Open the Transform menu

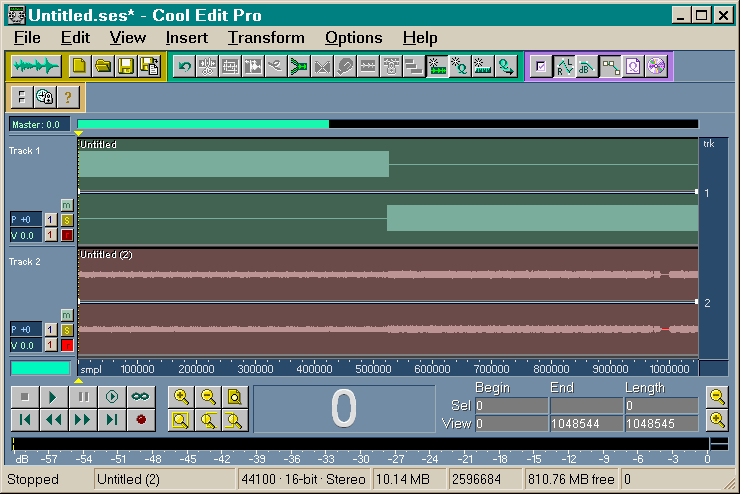tap(266, 38)
